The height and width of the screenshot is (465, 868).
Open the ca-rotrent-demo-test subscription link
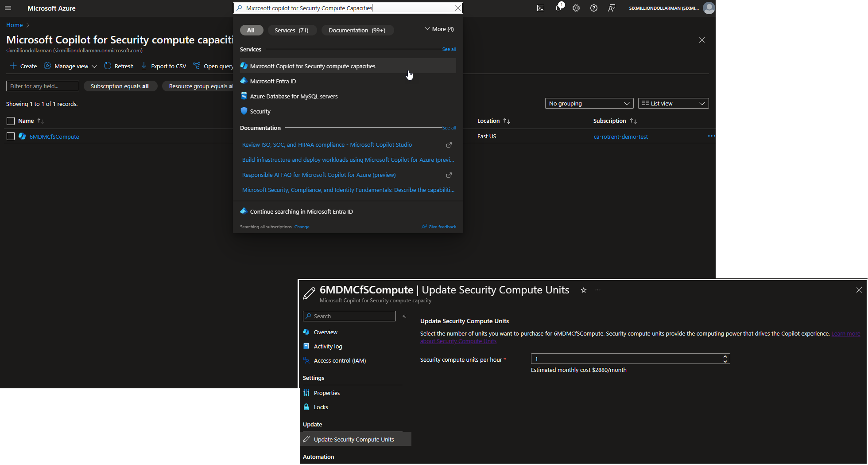click(x=620, y=137)
